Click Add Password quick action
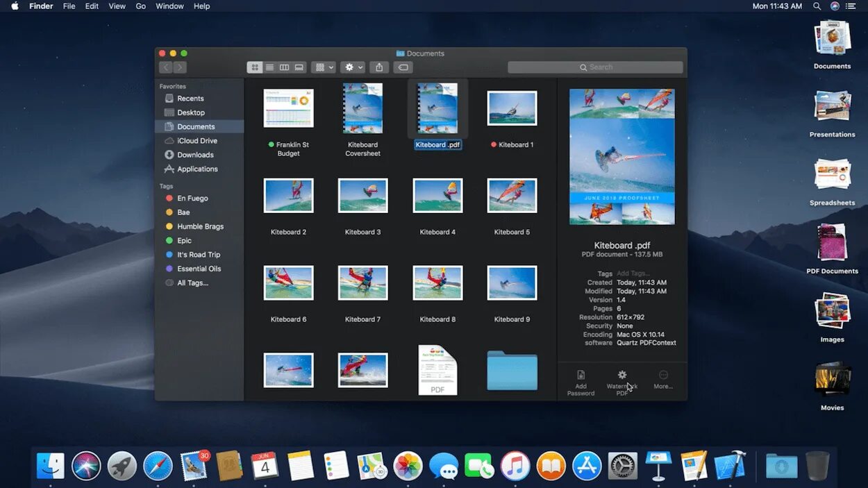Image resolution: width=868 pixels, height=488 pixels. (x=581, y=382)
